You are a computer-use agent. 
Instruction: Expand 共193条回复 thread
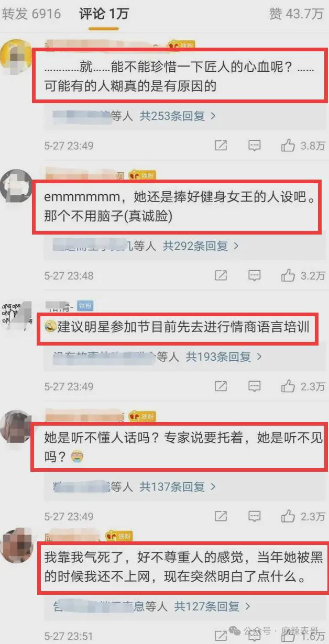(224, 357)
